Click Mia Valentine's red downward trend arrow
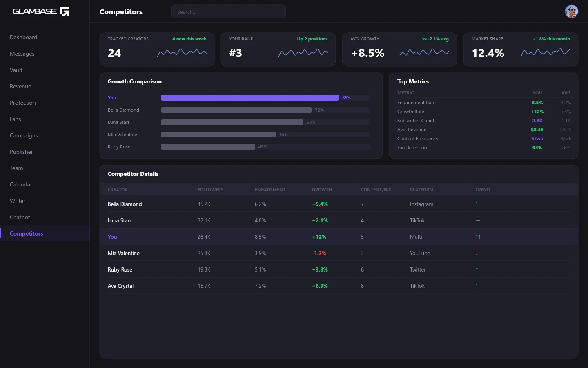This screenshot has width=588, height=368. click(477, 253)
